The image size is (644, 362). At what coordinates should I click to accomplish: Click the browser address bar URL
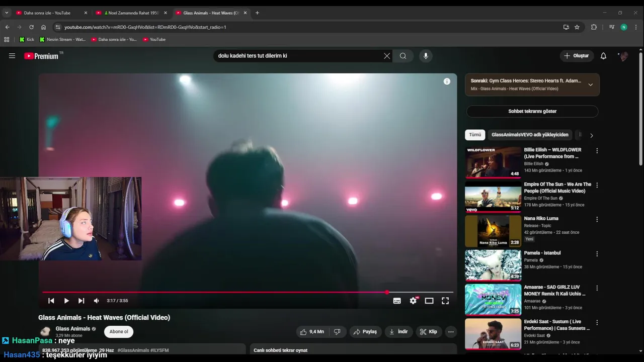coord(145,27)
